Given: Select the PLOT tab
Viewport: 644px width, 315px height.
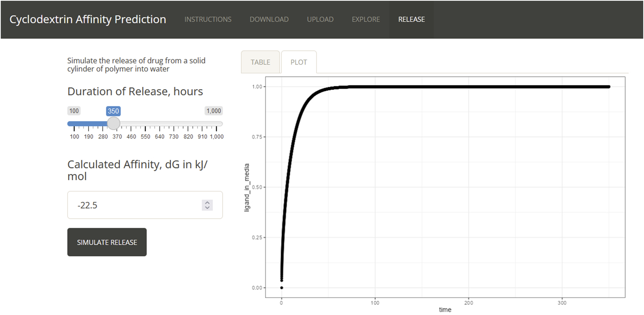Looking at the screenshot, I should coord(299,62).
